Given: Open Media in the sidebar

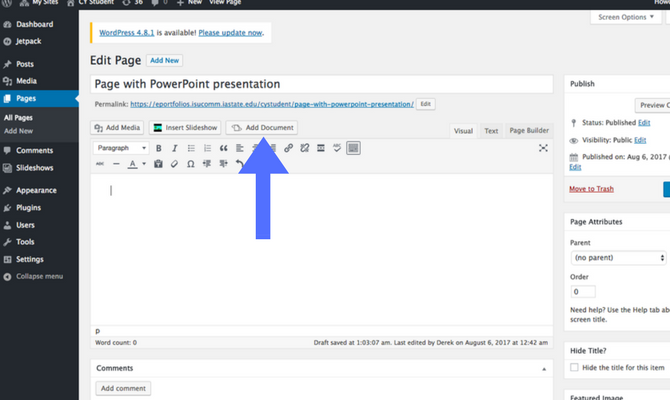Looking at the screenshot, I should pyautogui.click(x=26, y=81).
